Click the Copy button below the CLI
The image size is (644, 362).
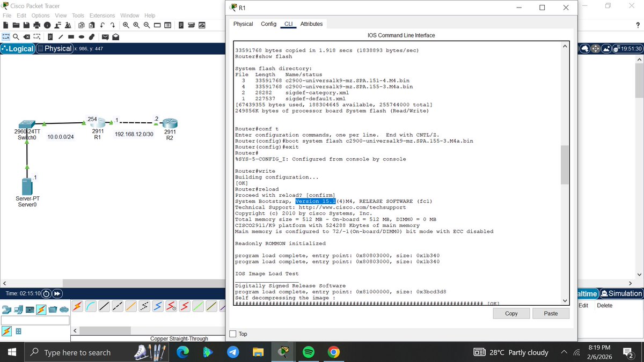511,313
